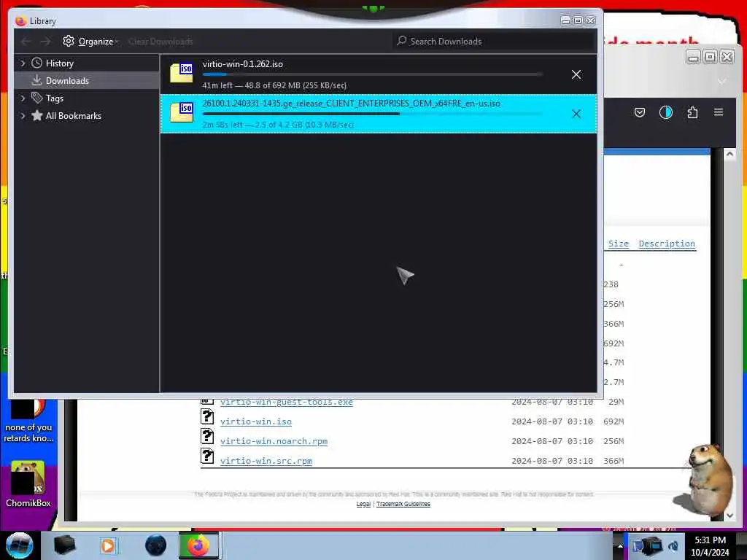Image resolution: width=747 pixels, height=560 pixels.
Task: Go back in the Library window
Action: coord(26,42)
